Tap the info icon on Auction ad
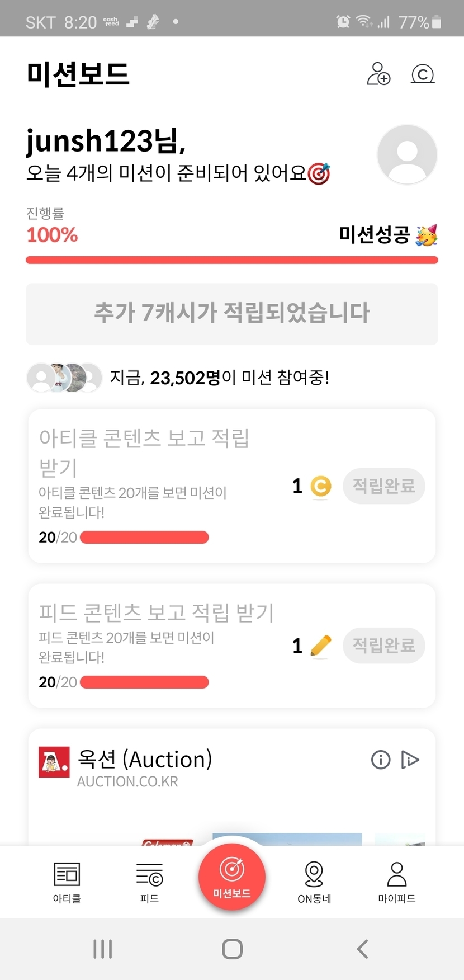Screen dimensions: 464x980 point(381,760)
